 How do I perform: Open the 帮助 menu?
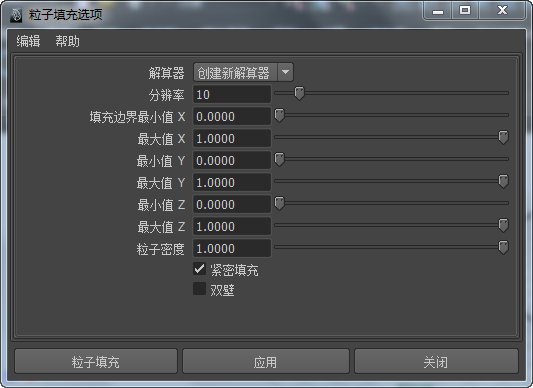[x=67, y=41]
